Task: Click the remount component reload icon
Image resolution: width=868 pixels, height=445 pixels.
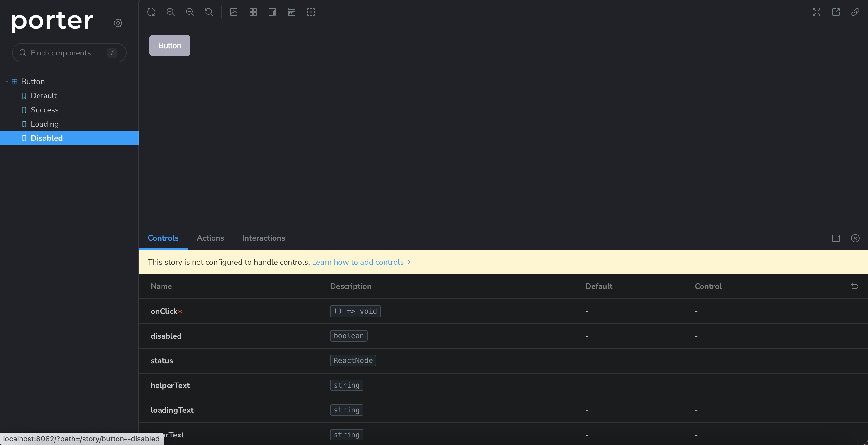Action: [x=151, y=12]
